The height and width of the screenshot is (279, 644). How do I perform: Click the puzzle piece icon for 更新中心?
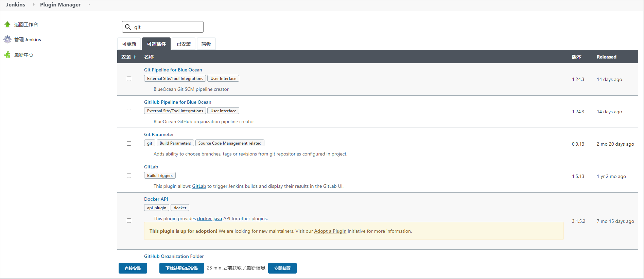pos(7,55)
